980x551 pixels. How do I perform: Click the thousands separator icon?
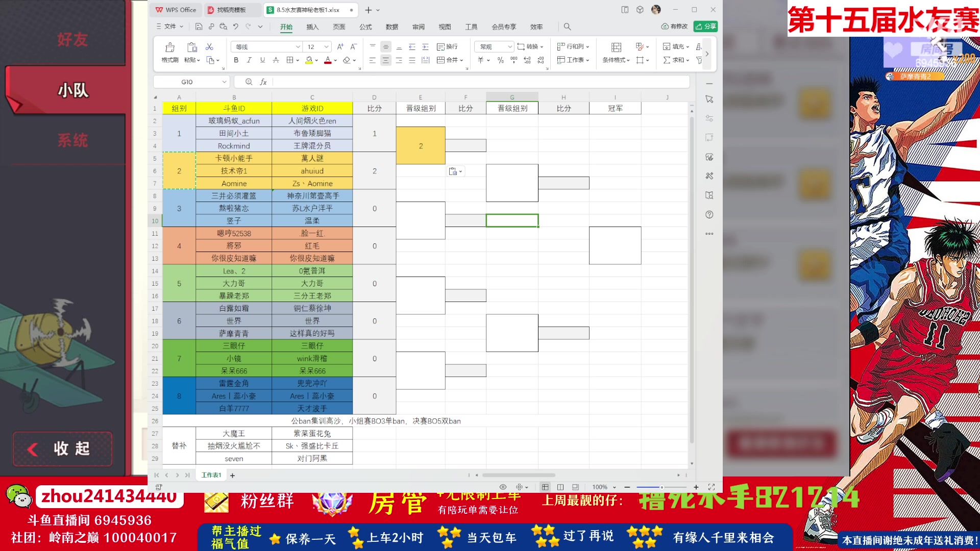pyautogui.click(x=514, y=60)
